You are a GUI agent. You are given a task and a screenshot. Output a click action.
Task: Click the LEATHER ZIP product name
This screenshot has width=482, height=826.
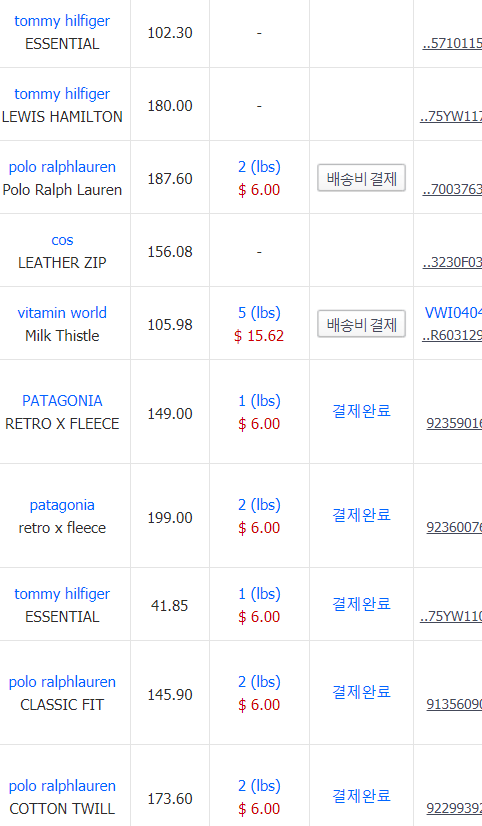tap(62, 262)
